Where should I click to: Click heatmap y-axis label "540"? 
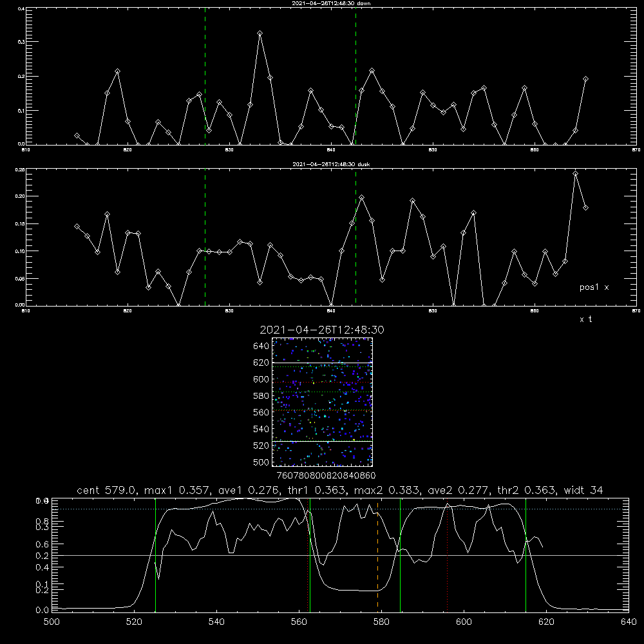(x=261, y=429)
